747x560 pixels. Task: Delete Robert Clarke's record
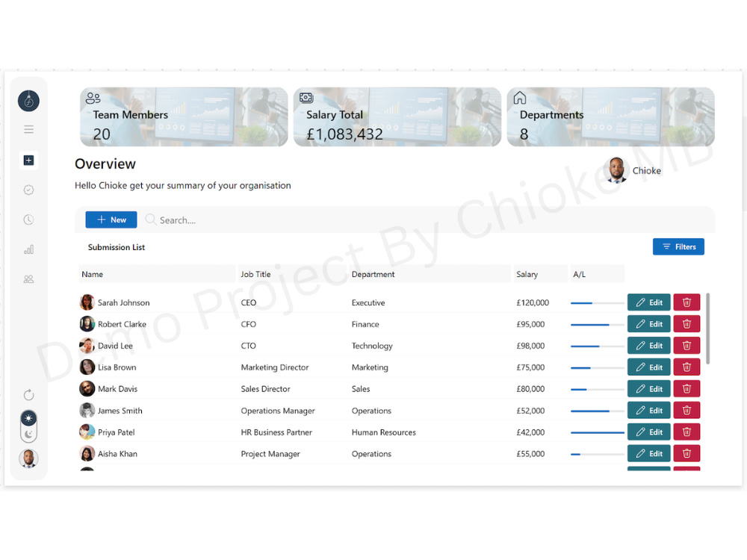[686, 324]
